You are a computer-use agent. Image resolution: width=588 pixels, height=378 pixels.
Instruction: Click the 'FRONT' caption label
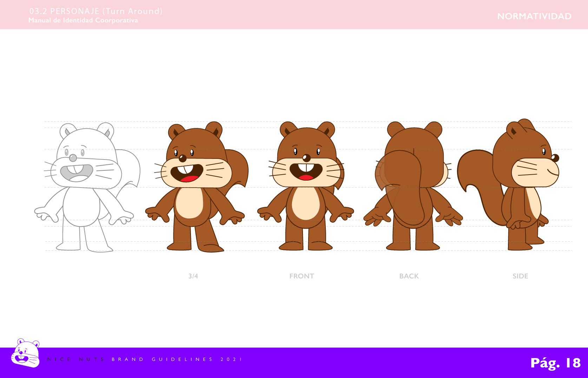click(302, 276)
